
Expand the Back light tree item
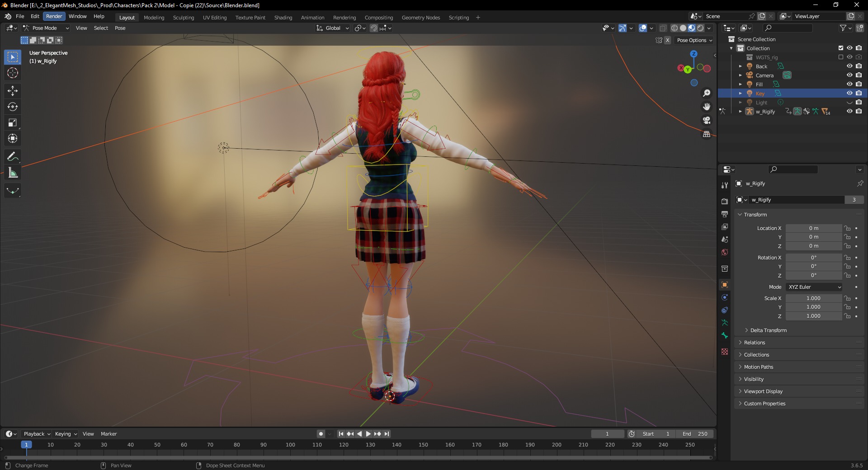741,66
